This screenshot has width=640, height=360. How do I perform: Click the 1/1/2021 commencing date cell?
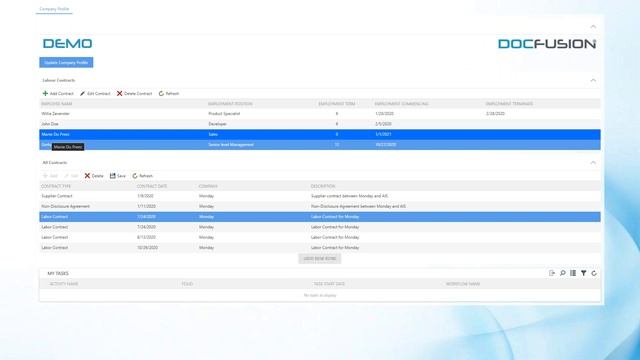pos(383,134)
